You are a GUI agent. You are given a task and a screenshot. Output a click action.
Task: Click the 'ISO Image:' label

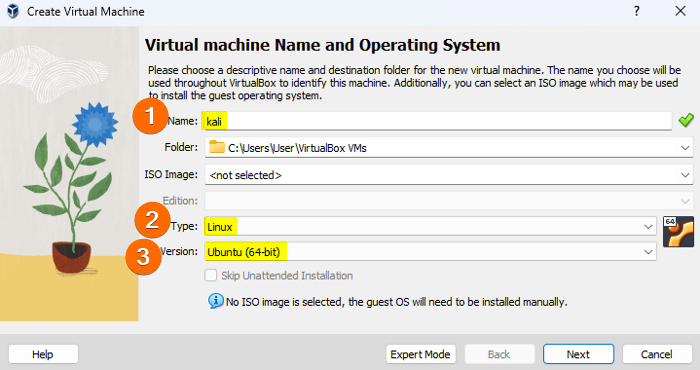pyautogui.click(x=171, y=174)
